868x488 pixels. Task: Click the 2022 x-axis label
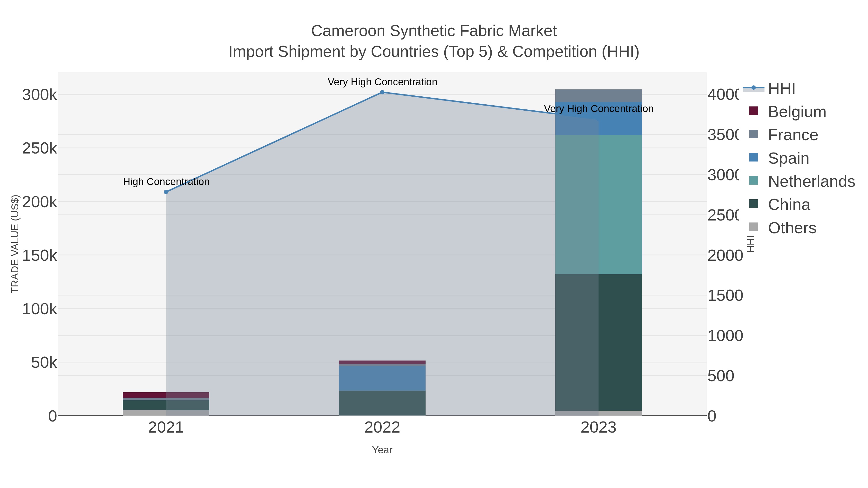click(382, 428)
